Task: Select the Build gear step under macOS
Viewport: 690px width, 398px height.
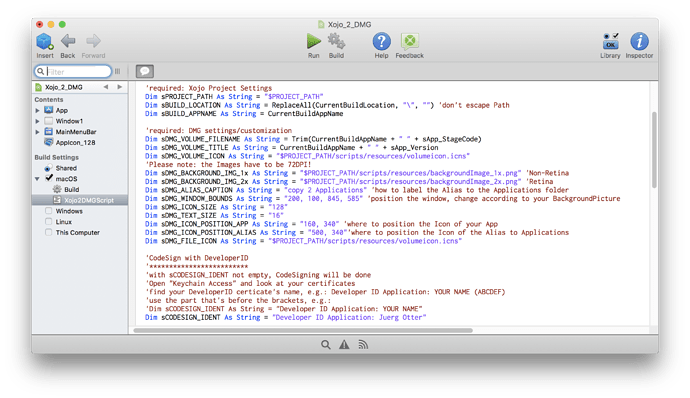Action: [66, 189]
